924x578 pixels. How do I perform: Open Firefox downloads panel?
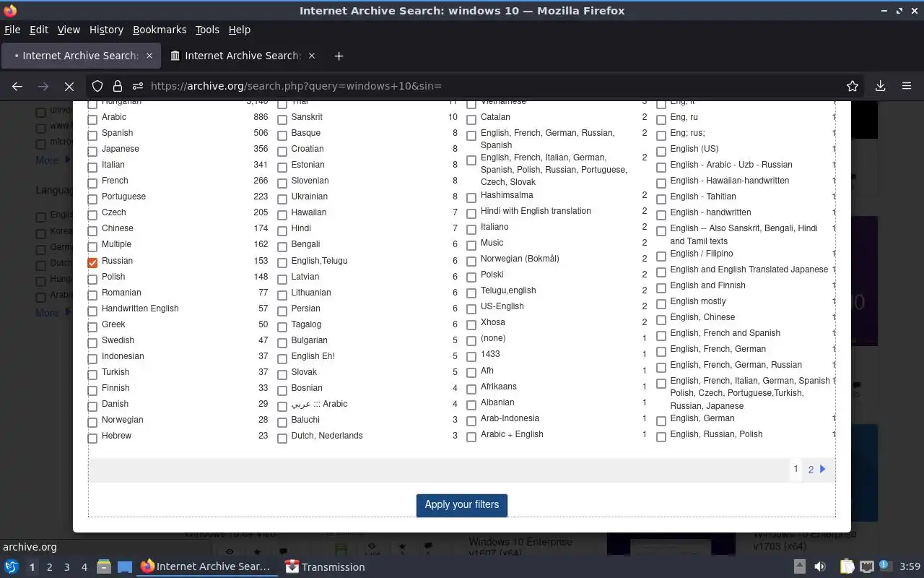pos(881,86)
